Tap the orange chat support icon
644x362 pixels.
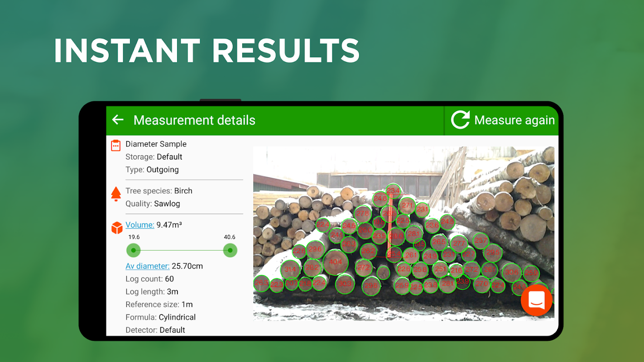(537, 300)
